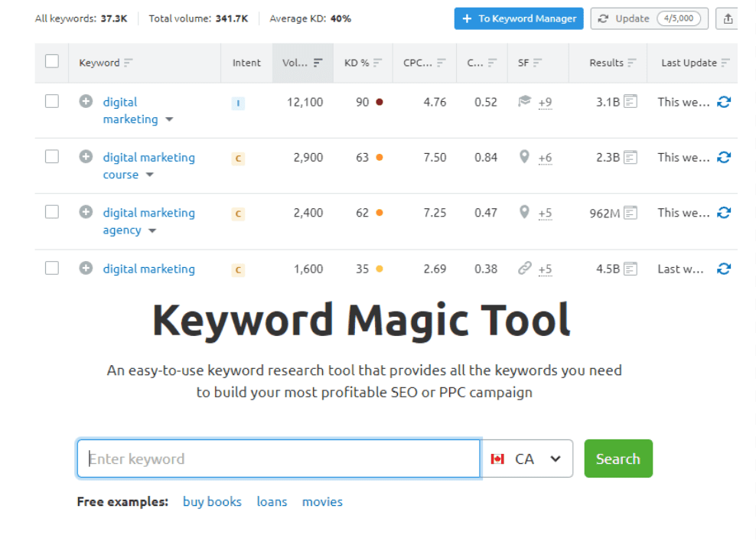Viewport: 756px width, 545px height.
Task: Sort by the SF column
Action: tap(538, 63)
